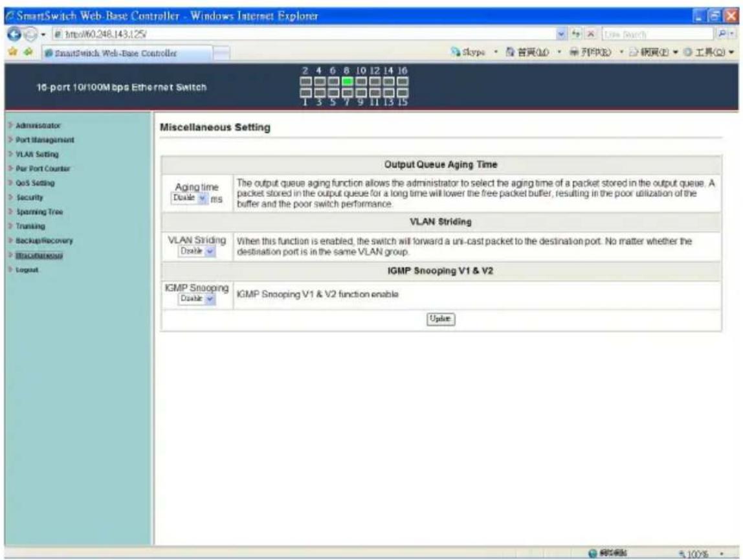Viewport: 743px width, 560px height.
Task: Open the VLAN Setting menu item
Action: click(x=37, y=154)
